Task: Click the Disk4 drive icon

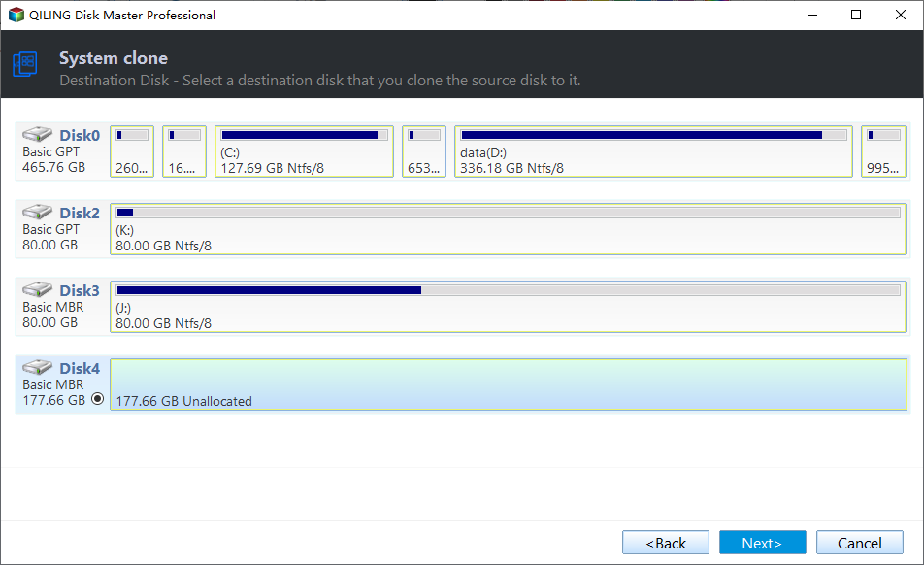Action: pos(37,368)
